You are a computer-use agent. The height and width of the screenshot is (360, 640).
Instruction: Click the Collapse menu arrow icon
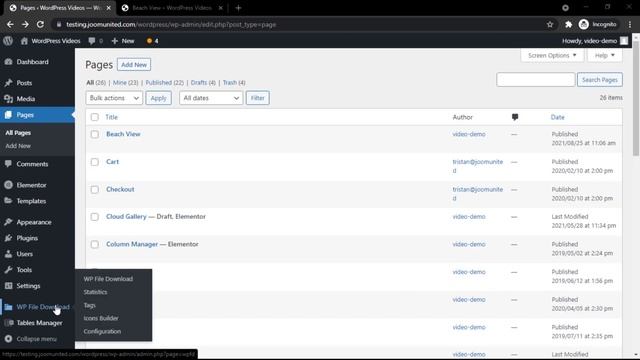click(8, 339)
